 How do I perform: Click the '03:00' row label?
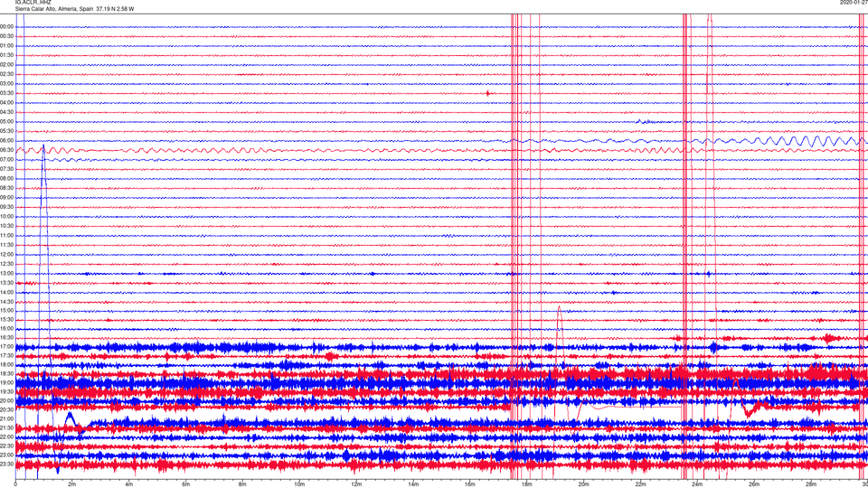(x=6, y=83)
